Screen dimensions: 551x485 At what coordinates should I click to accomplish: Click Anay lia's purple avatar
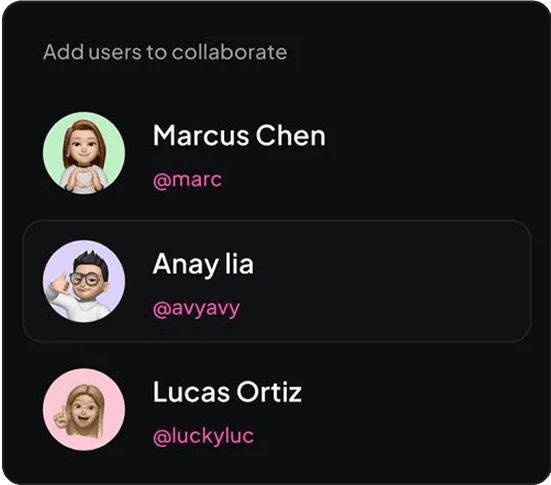(x=84, y=281)
